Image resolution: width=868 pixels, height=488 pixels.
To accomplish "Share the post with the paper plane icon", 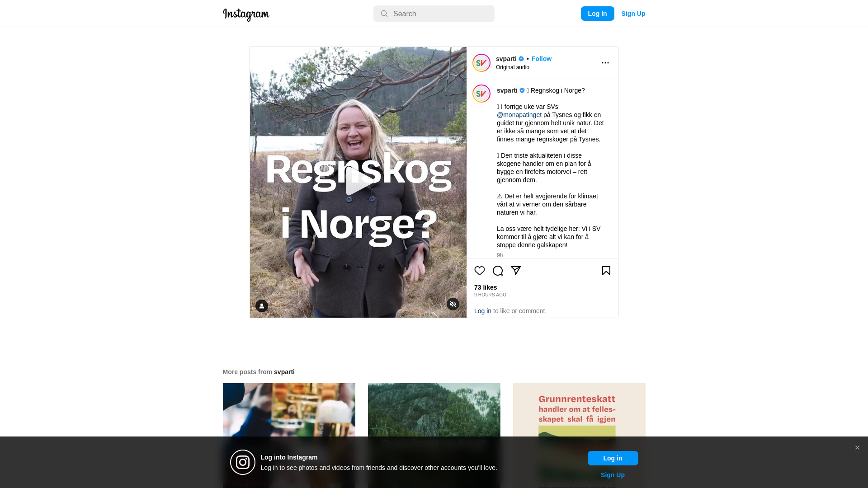I will 515,271.
